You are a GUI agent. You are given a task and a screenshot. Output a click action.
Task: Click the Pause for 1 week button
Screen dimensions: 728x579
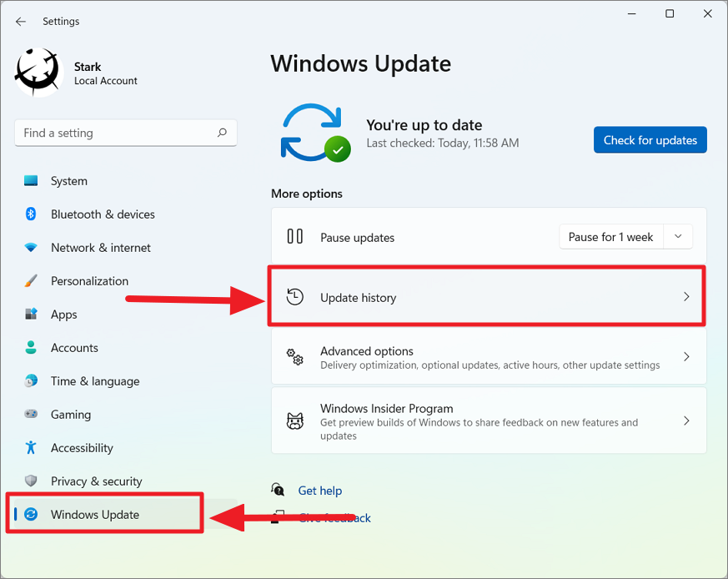[x=610, y=237]
